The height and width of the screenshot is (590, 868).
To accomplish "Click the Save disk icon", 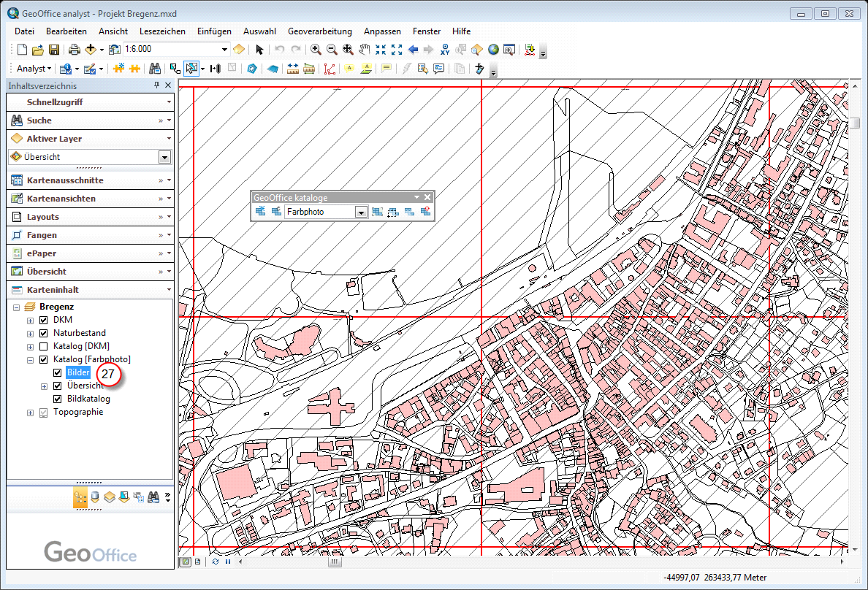I will [54, 50].
